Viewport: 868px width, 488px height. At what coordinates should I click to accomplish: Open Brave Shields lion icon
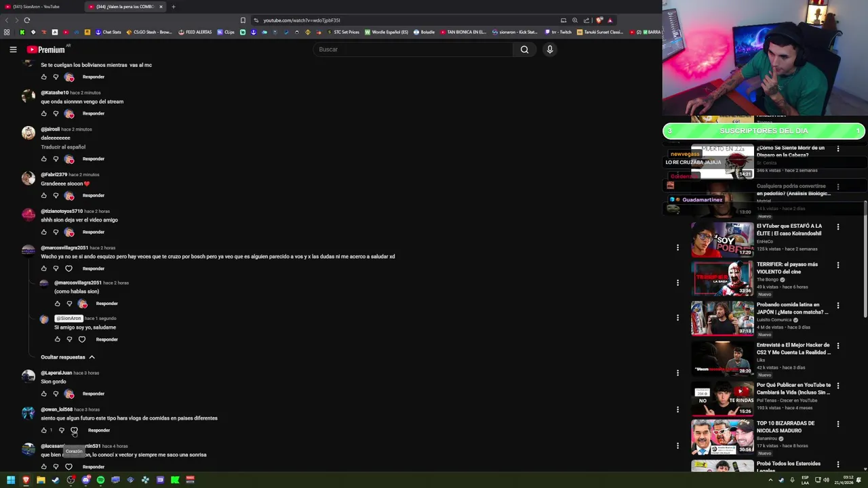coord(599,20)
